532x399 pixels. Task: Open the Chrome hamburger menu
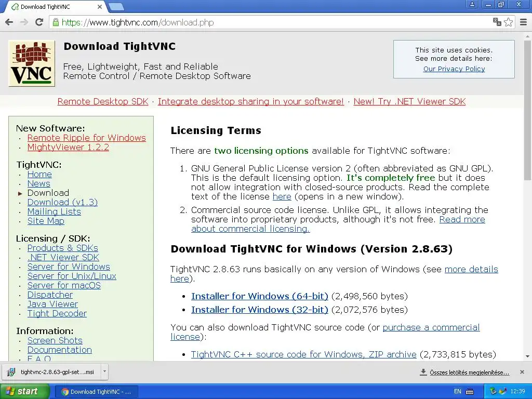click(x=524, y=22)
